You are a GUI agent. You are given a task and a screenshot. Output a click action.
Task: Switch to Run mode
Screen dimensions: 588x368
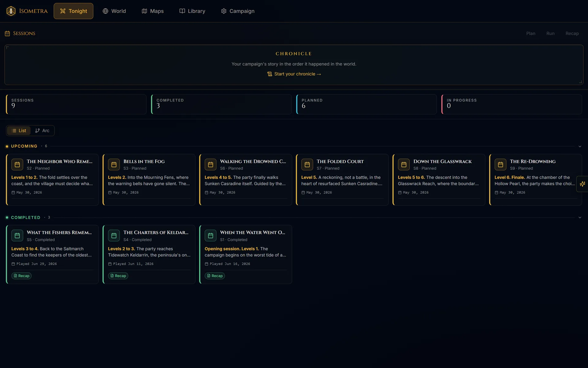pos(550,33)
